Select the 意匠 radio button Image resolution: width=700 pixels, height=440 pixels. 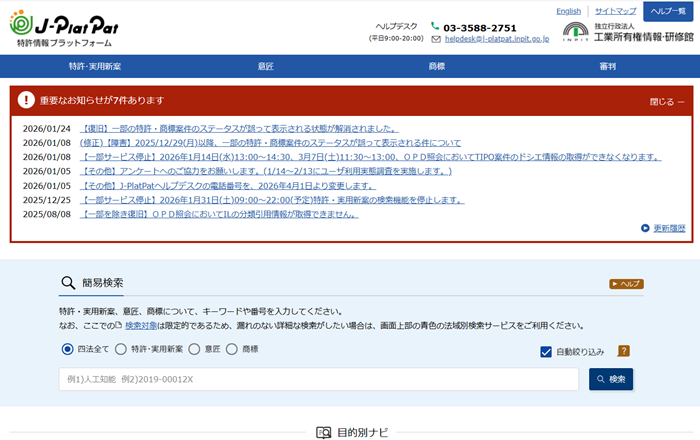pos(194,349)
